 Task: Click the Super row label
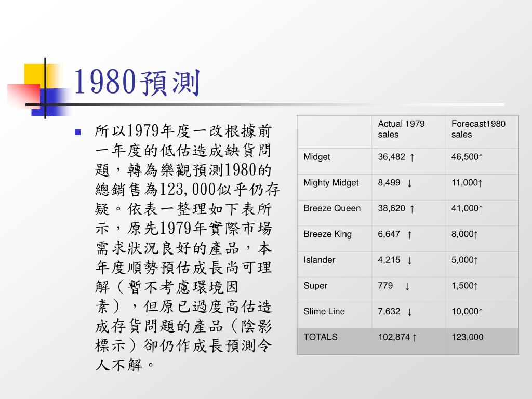(315, 286)
